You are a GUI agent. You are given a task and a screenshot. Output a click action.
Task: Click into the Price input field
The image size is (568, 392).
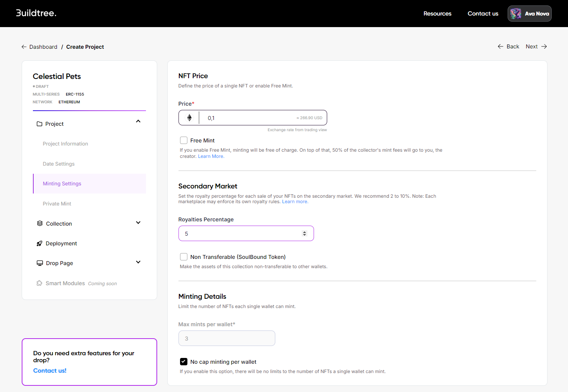point(248,118)
